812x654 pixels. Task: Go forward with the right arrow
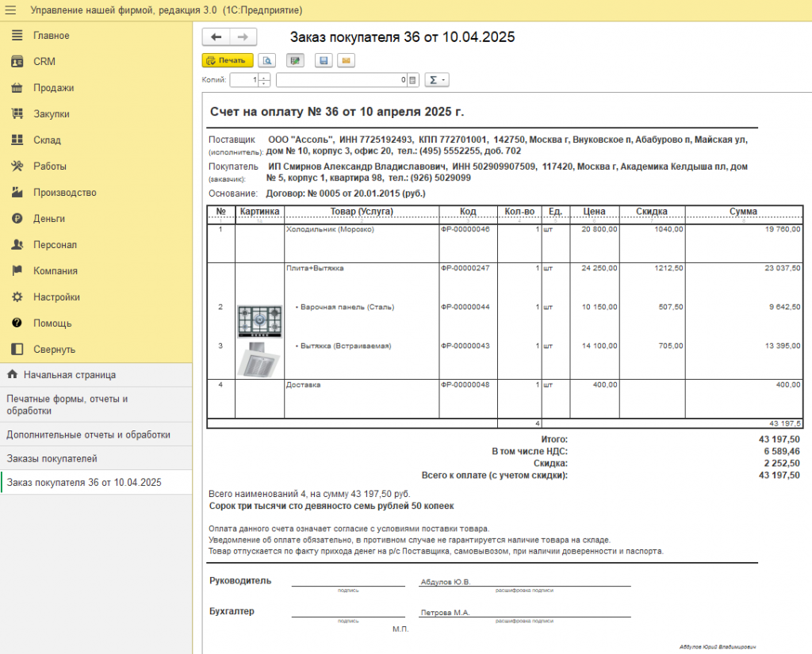click(243, 36)
